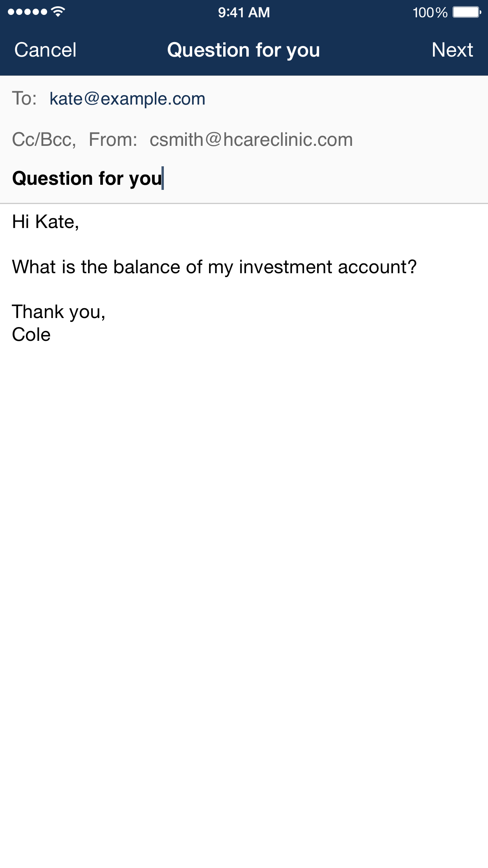Screen dimensions: 488x868
Task: Tap the To: field label
Action: point(24,98)
